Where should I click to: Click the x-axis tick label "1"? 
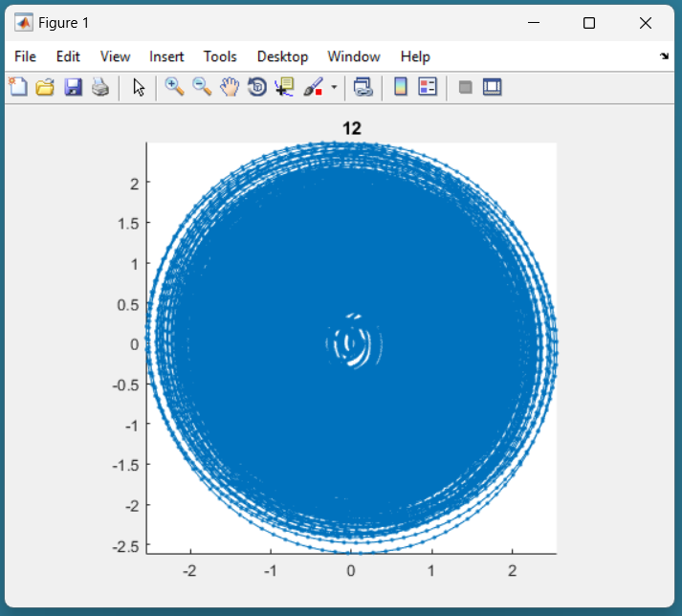431,571
